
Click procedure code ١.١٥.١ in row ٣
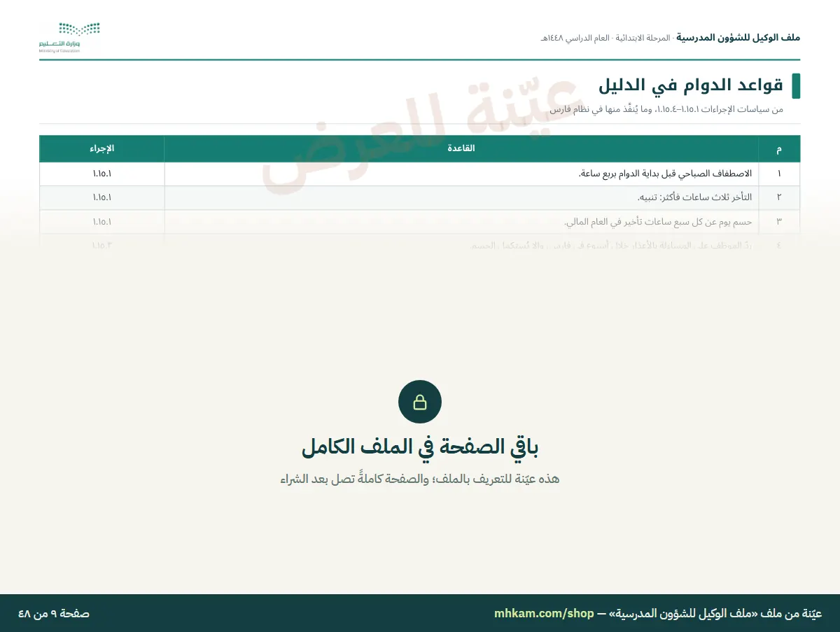pos(102,222)
